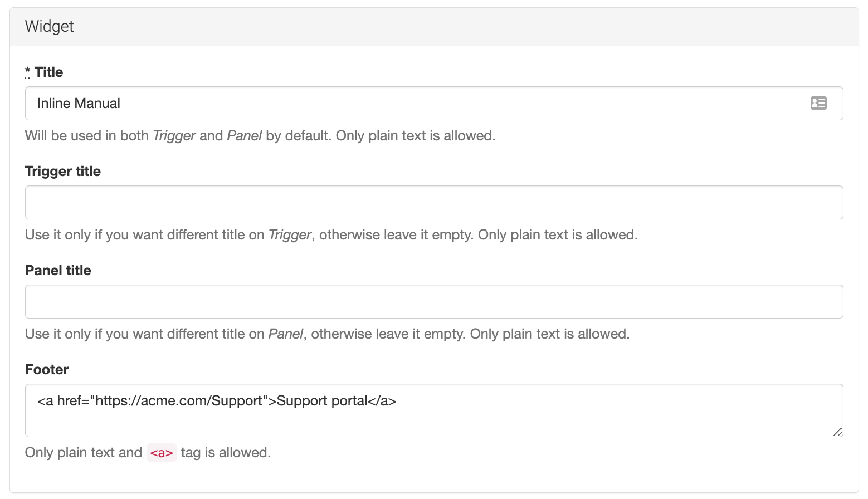
Task: Click the red <a> code tag in the footer hint
Action: point(162,453)
